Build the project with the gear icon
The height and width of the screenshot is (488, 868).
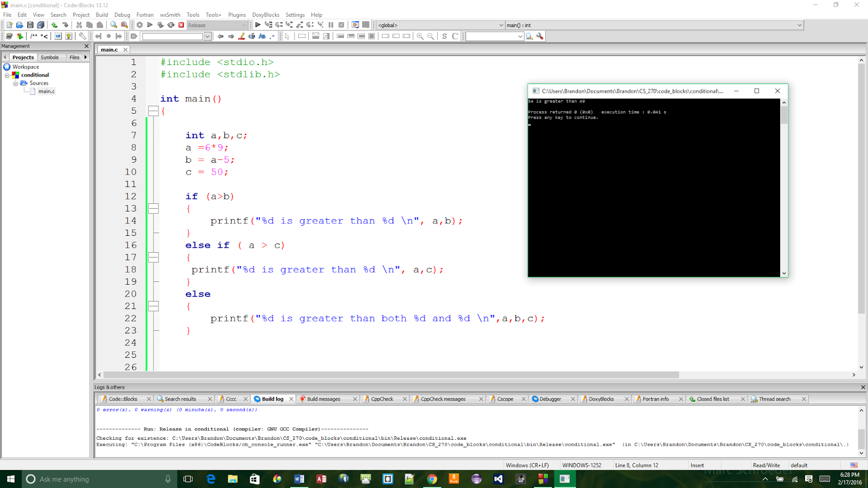(x=139, y=25)
